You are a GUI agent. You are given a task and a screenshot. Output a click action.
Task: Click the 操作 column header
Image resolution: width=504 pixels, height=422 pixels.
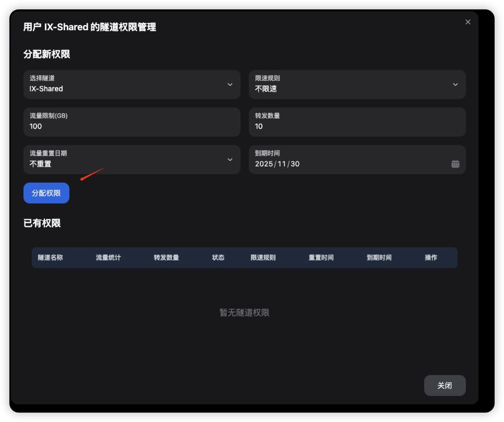(x=431, y=258)
